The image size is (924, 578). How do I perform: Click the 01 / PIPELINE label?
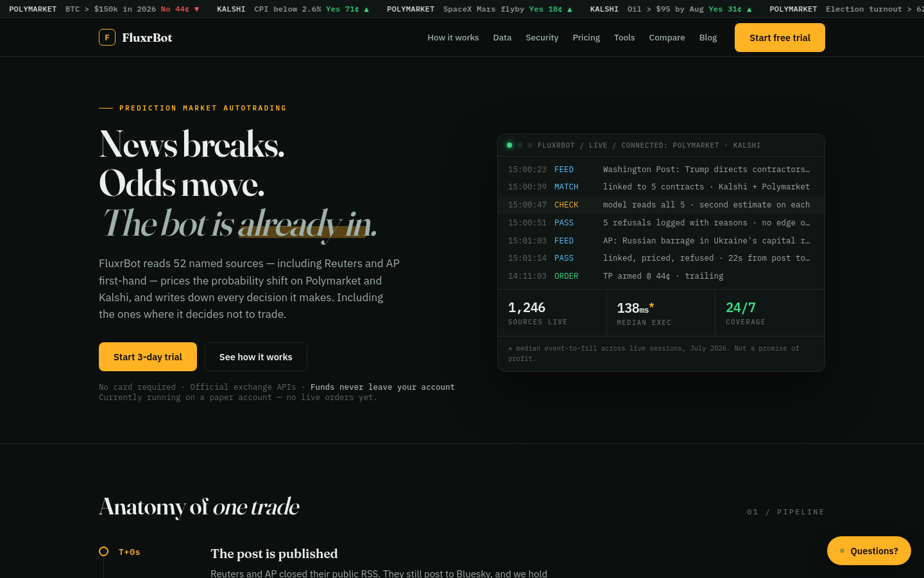click(786, 512)
